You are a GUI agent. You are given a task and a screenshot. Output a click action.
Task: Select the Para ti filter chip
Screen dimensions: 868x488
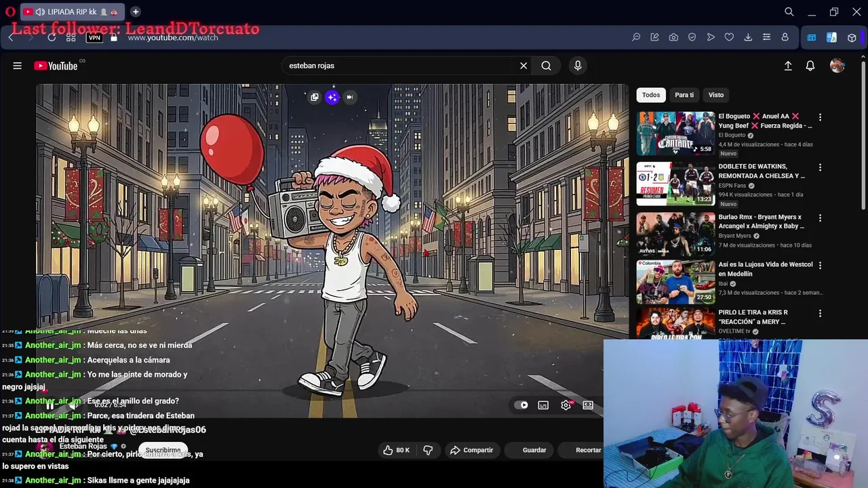[684, 95]
